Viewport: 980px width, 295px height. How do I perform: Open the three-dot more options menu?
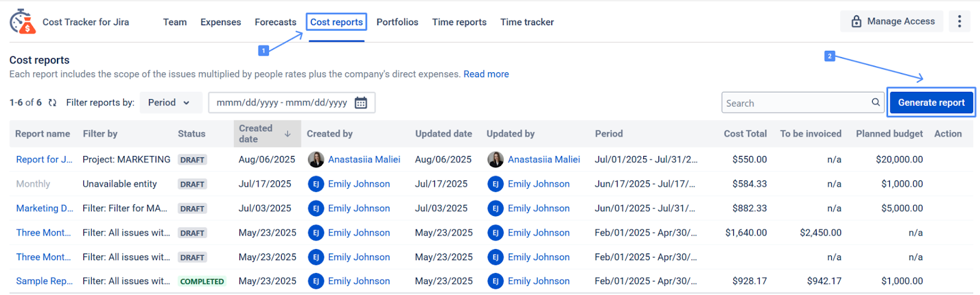click(959, 21)
